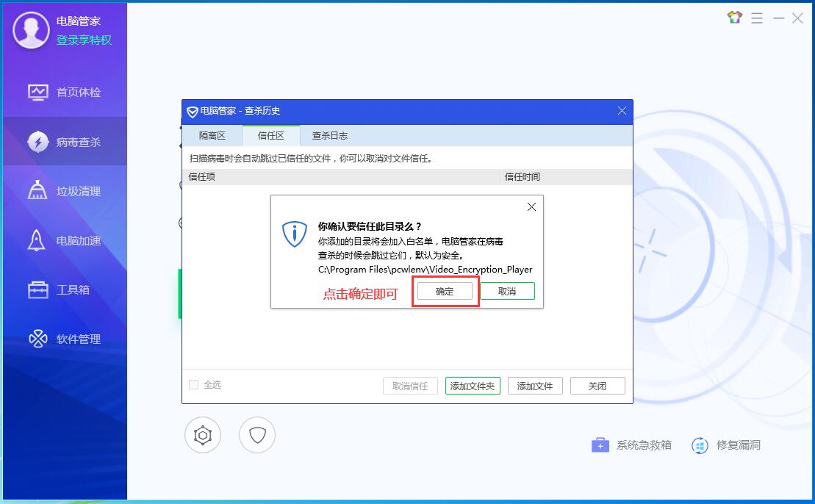The width and height of the screenshot is (815, 504).
Task: Click the 修复漏洞 Windows icon
Action: tap(700, 446)
